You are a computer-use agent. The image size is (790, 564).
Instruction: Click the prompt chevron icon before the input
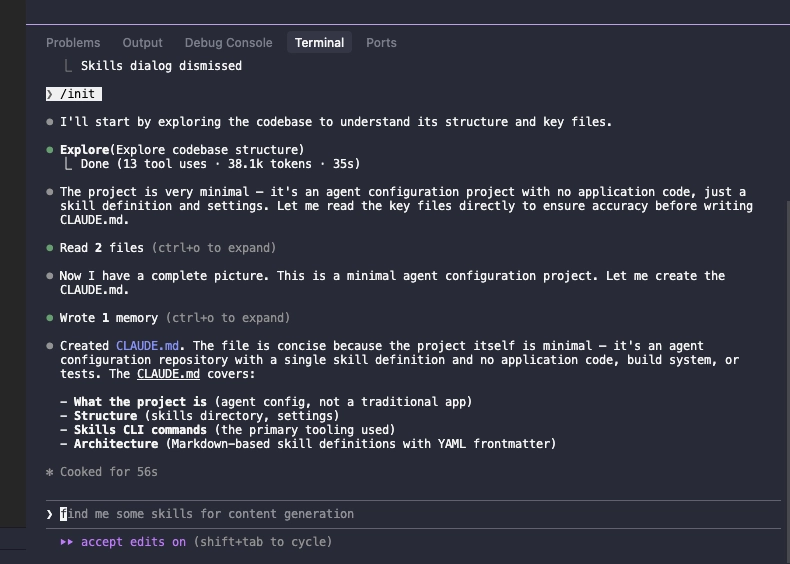[51, 514]
